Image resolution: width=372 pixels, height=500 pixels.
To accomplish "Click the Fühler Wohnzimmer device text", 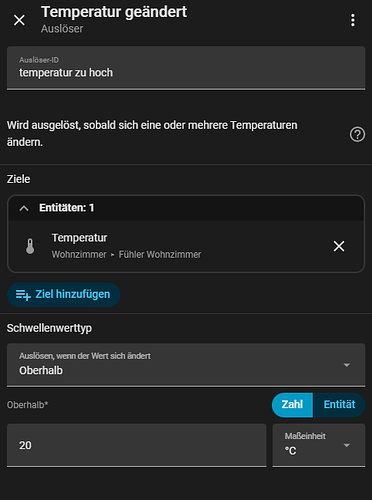I will pyautogui.click(x=160, y=255).
